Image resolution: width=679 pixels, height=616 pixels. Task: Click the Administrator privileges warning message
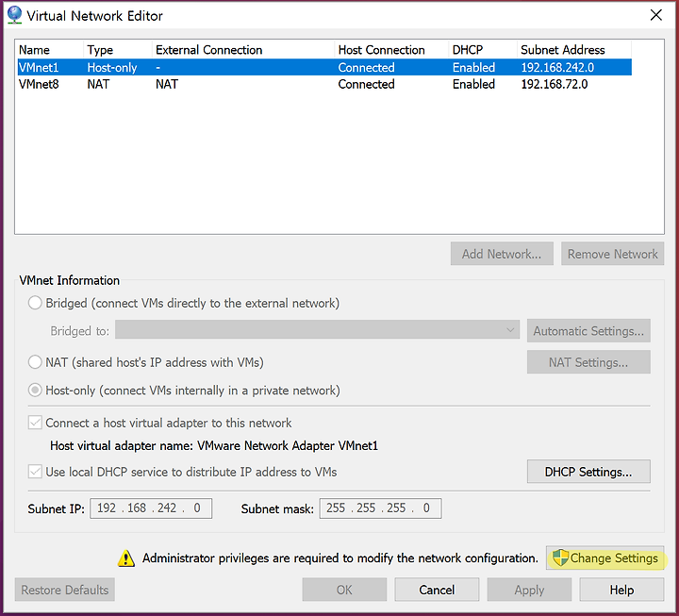coord(340,558)
